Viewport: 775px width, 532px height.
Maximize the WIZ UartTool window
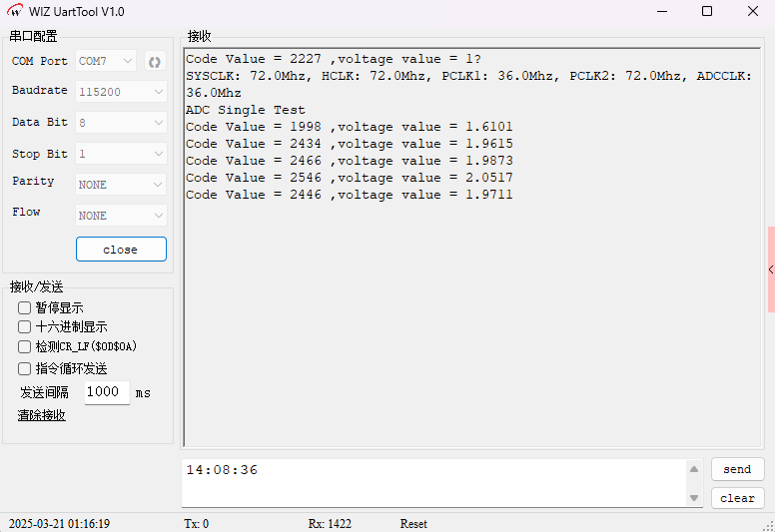pyautogui.click(x=707, y=11)
